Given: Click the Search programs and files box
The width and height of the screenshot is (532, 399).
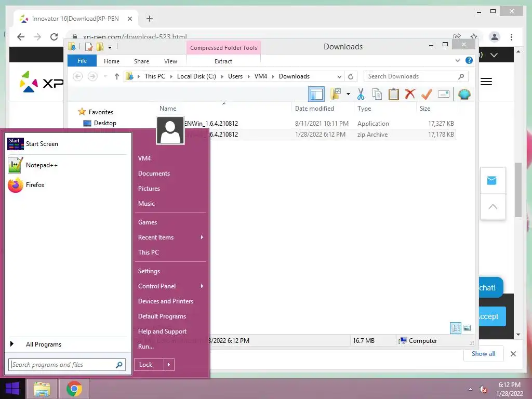Looking at the screenshot, I should pos(67,365).
